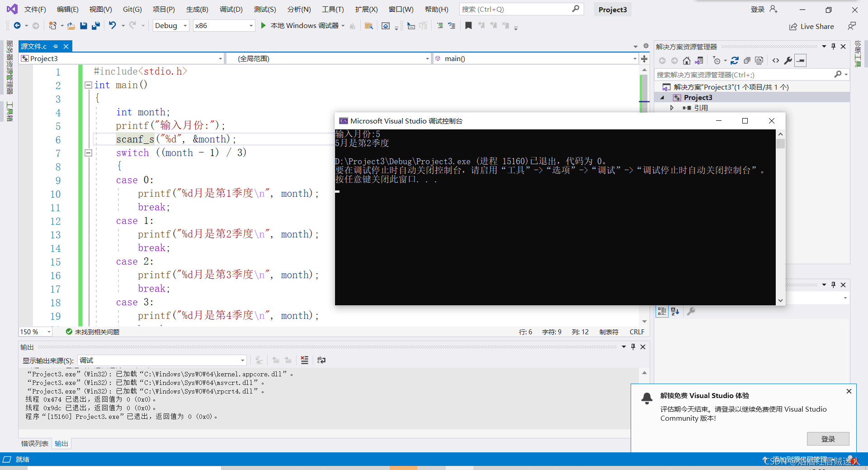868x470 pixels.
Task: Pin the Solution Explorer panel with pushpin
Action: coord(834,47)
